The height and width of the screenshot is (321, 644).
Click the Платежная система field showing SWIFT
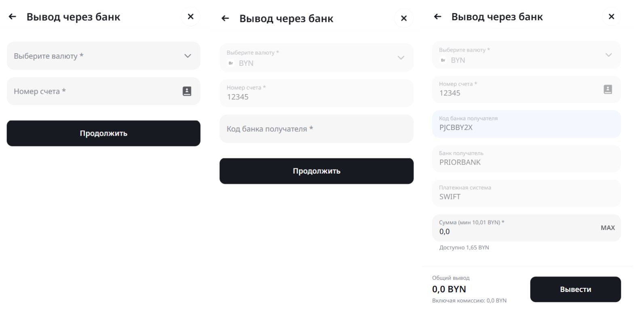[526, 193]
